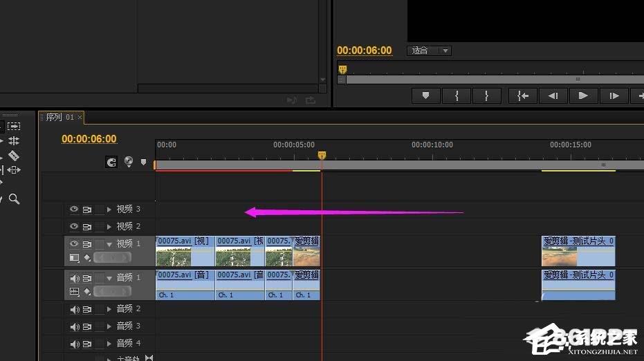Open the 适合 zoom level dropdown

(429, 50)
